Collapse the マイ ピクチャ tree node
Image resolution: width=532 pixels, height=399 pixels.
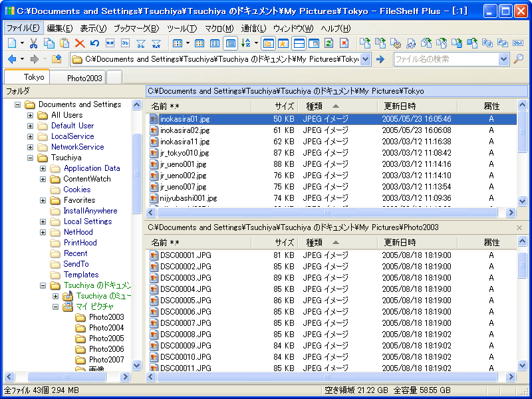click(x=56, y=307)
